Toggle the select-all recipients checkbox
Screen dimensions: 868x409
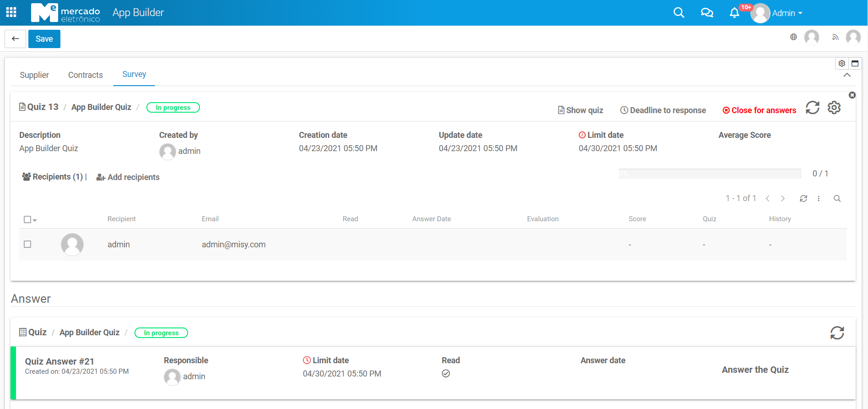[27, 219]
